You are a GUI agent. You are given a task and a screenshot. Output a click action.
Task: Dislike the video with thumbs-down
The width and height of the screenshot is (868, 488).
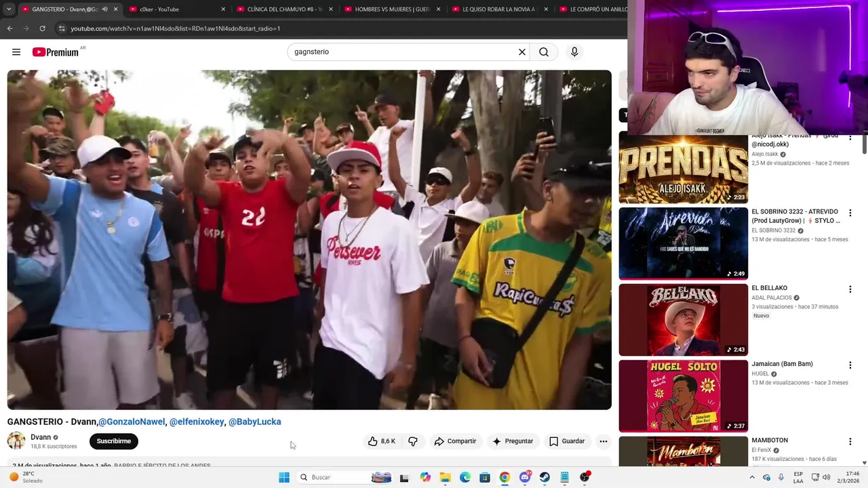[413, 441]
